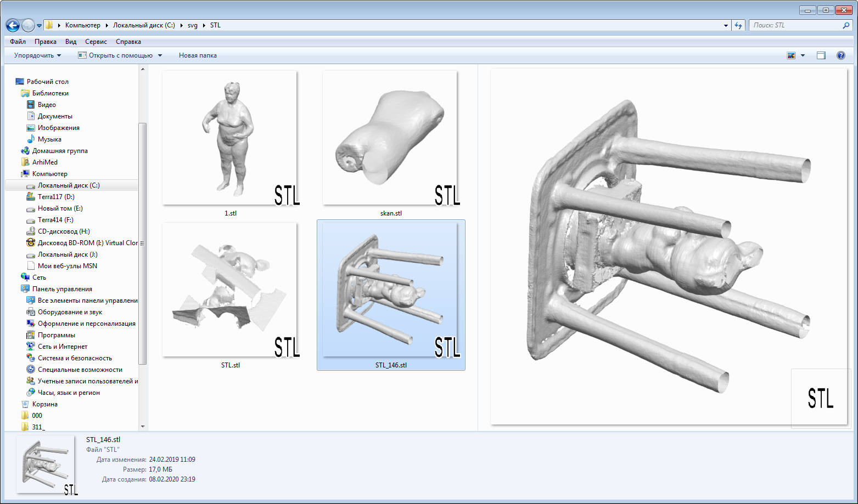The image size is (858, 504).
Task: Open the Упорядочить dropdown
Action: click(38, 55)
